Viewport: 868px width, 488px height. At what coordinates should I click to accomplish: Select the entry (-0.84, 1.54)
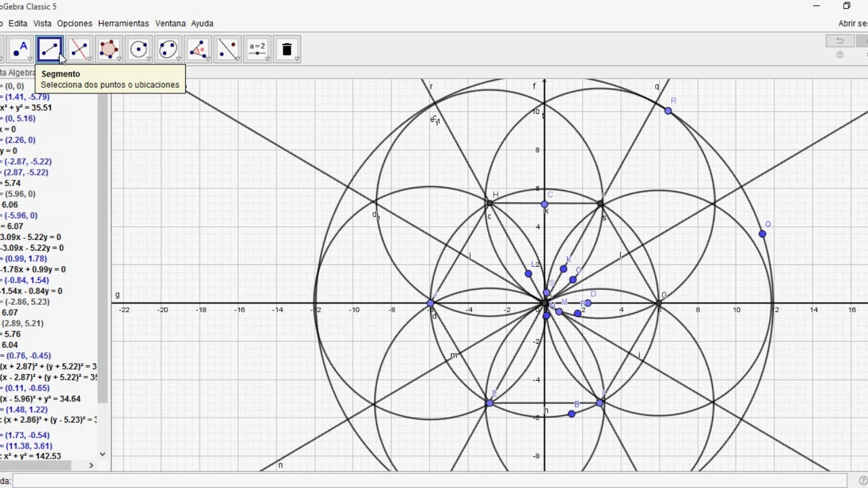tap(26, 280)
